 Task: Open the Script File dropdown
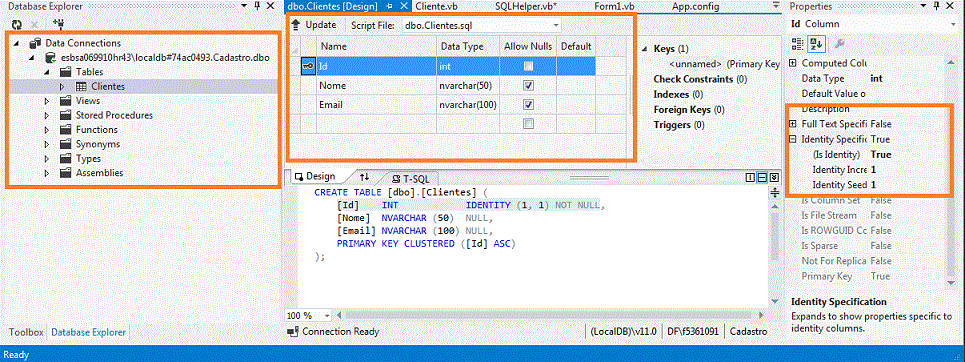coord(556,25)
